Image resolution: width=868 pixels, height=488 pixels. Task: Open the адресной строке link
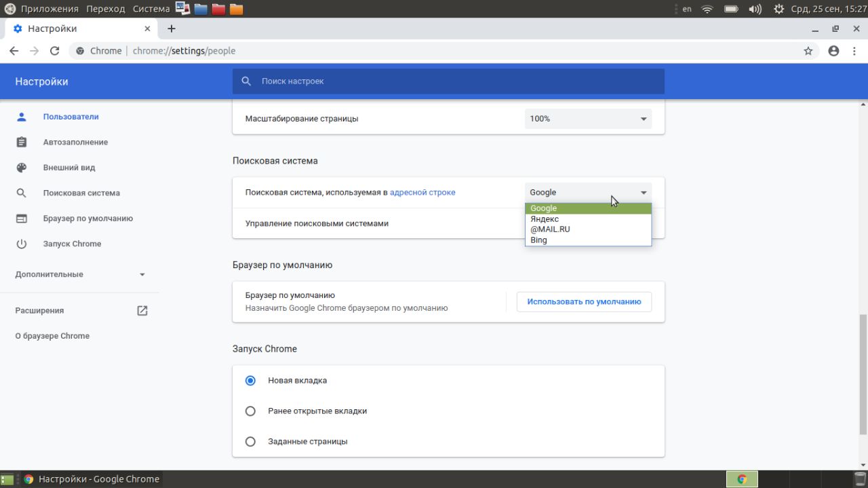(422, 193)
